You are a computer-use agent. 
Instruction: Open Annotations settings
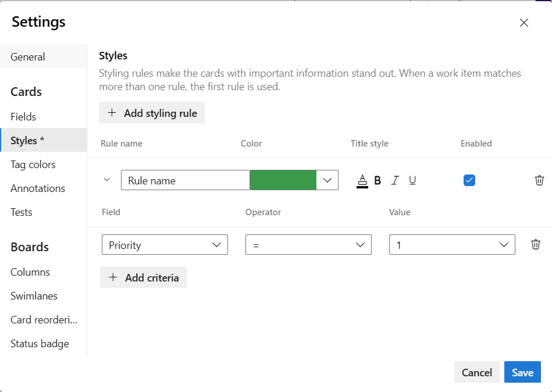(x=43, y=188)
